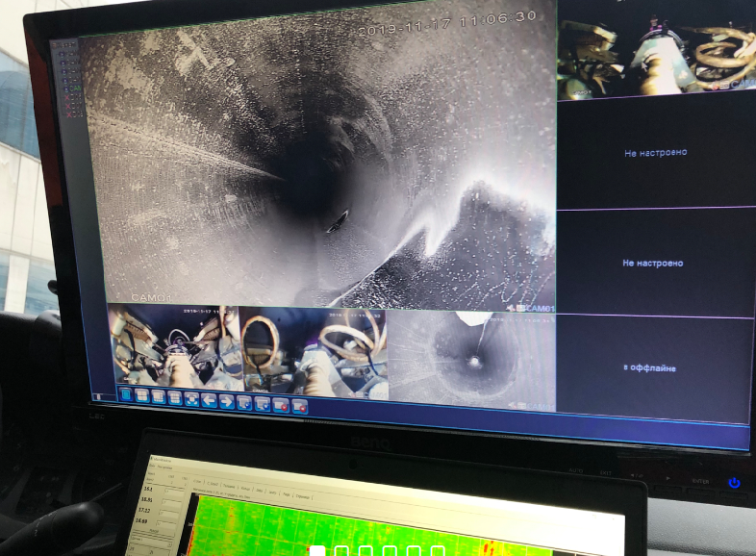Image resolution: width=756 pixels, height=556 pixels.
Task: Select the bottom-right pipe camera thumbnail
Action: 471,358
